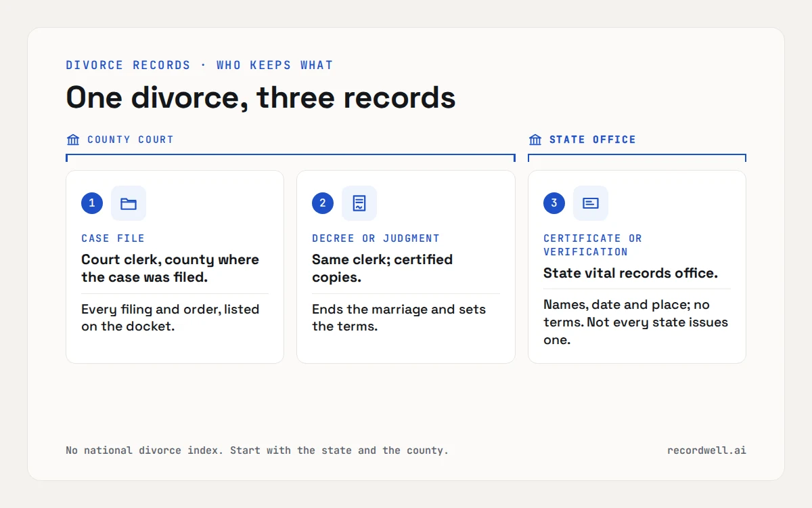Click 'Divorce Records · Who Keeps What' eyebrow
The height and width of the screenshot is (508, 812).
click(200, 65)
